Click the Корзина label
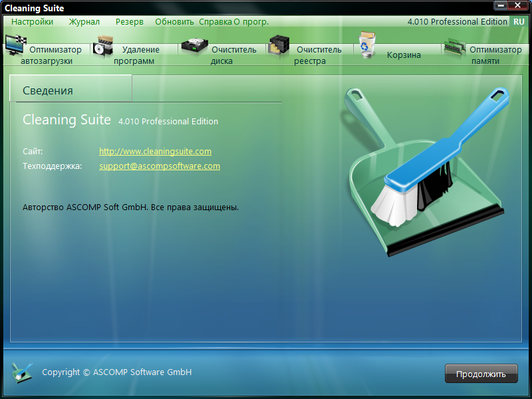 point(404,55)
